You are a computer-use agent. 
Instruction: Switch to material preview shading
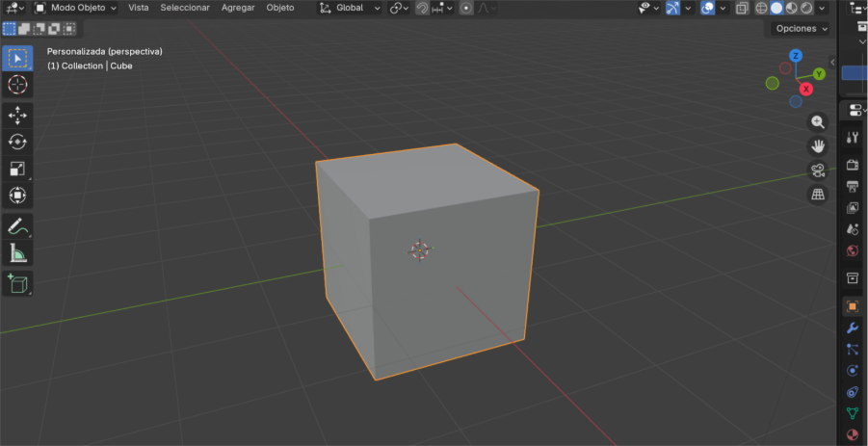pos(792,8)
